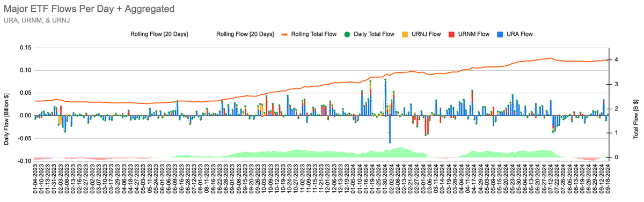Toggle the URNM Flow legend entry
Screen dimensions: 644x202
click(469, 34)
